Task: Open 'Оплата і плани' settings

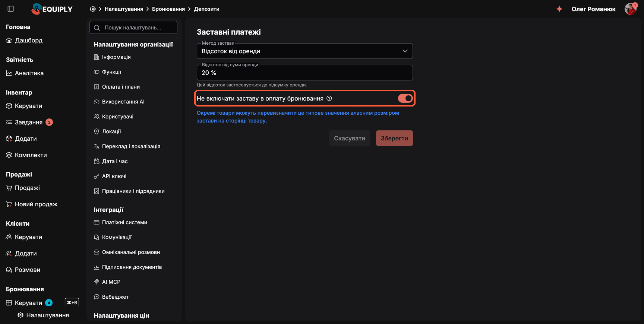Action: (x=117, y=87)
